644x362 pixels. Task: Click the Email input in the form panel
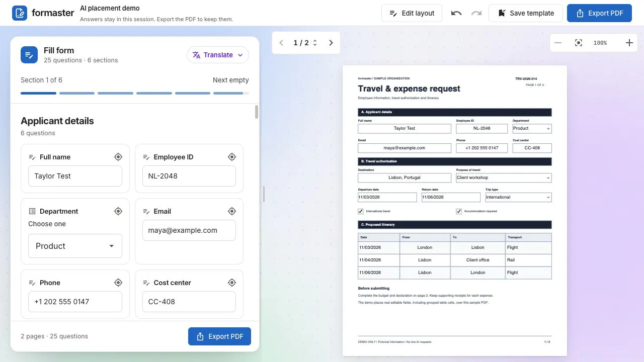point(189,230)
